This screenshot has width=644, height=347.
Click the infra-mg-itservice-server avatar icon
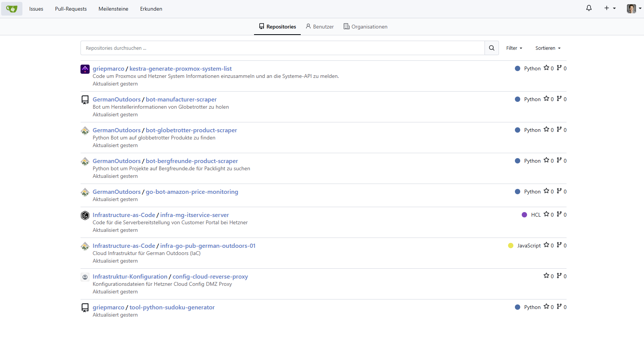(85, 215)
